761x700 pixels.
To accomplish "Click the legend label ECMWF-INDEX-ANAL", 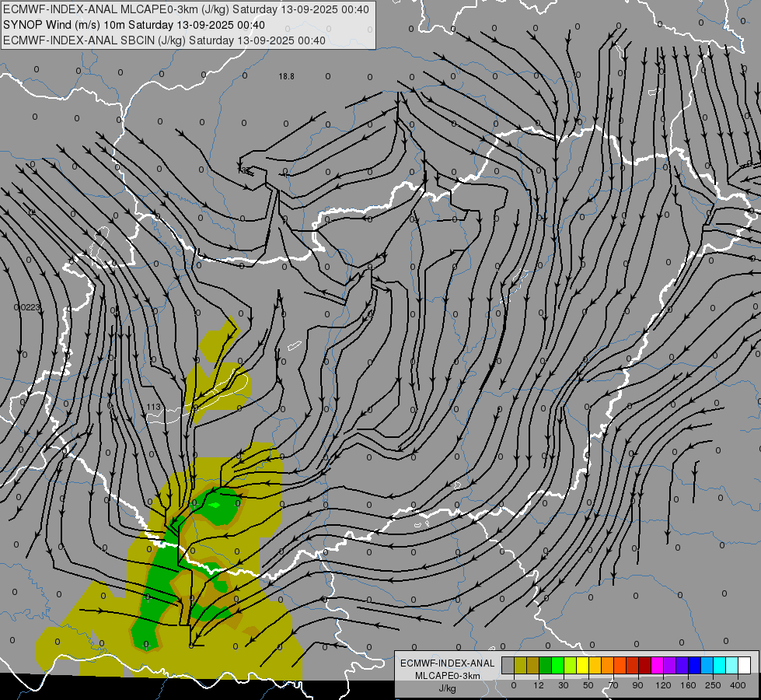I will point(447,663).
